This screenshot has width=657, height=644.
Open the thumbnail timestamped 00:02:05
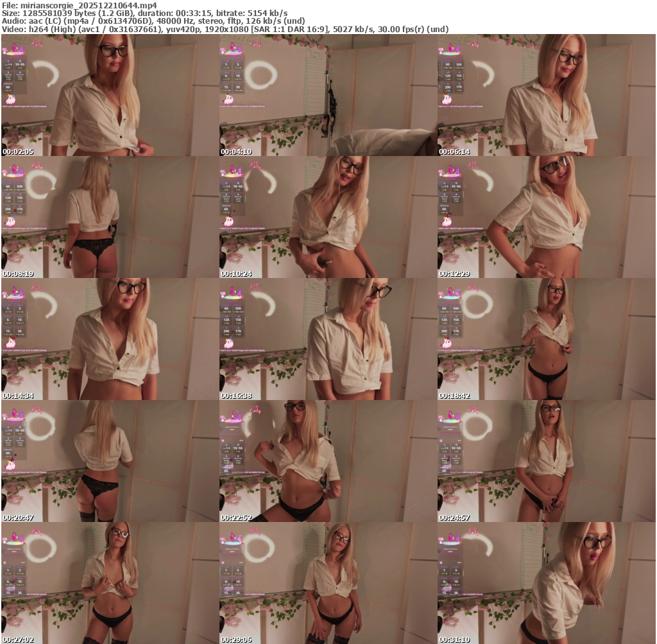[x=110, y=95]
